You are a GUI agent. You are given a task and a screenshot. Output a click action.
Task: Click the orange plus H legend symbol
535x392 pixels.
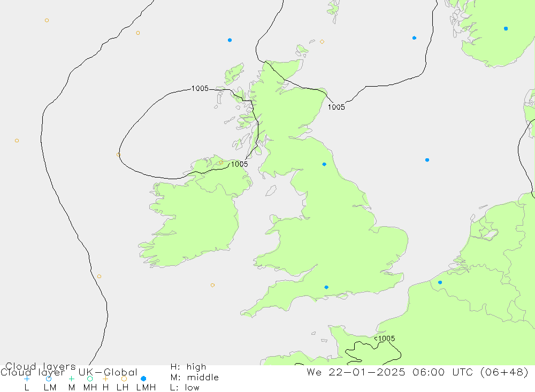click(x=105, y=379)
